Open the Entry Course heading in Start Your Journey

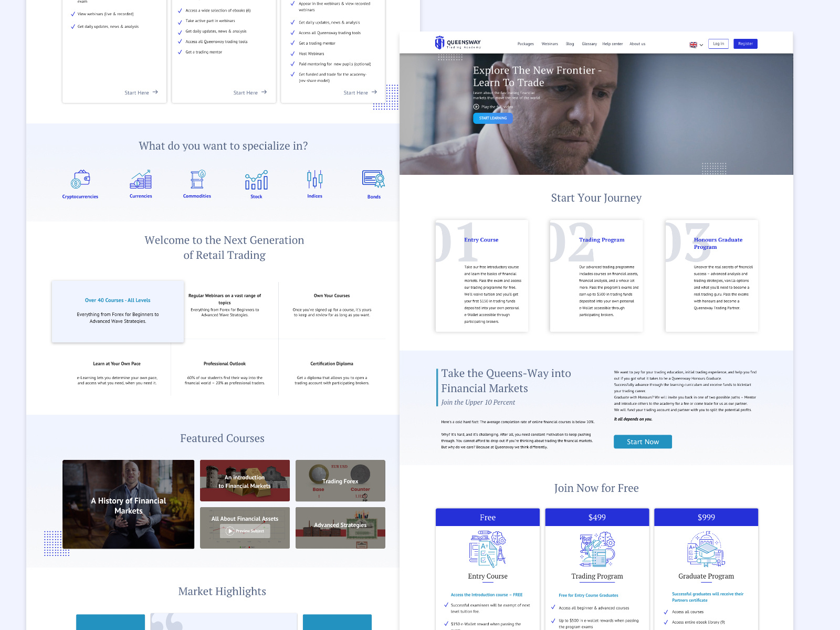coord(481,239)
